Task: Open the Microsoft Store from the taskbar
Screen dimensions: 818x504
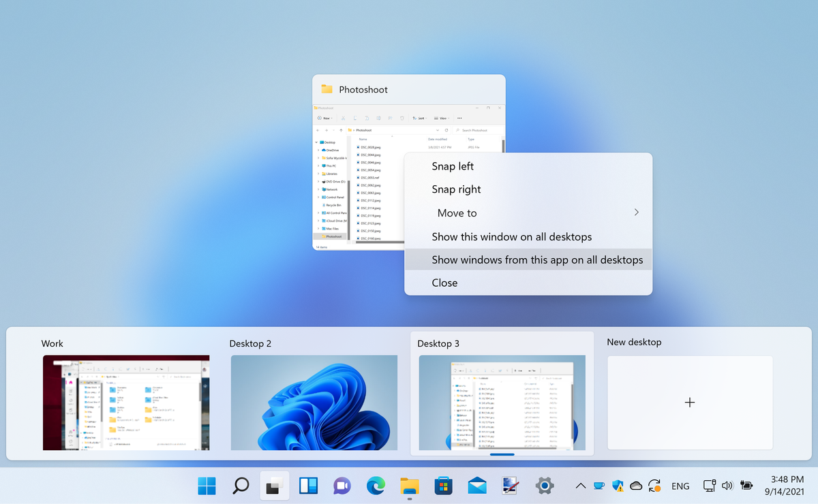Action: (443, 486)
